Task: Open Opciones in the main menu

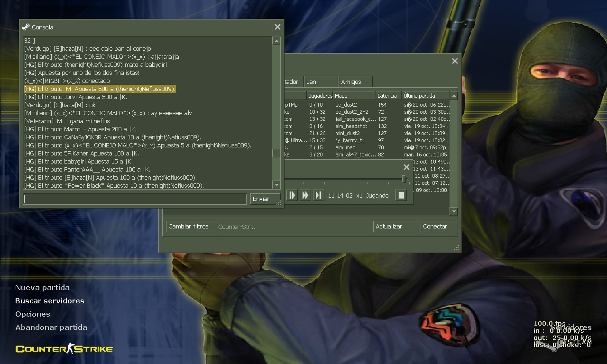Action: [x=33, y=314]
